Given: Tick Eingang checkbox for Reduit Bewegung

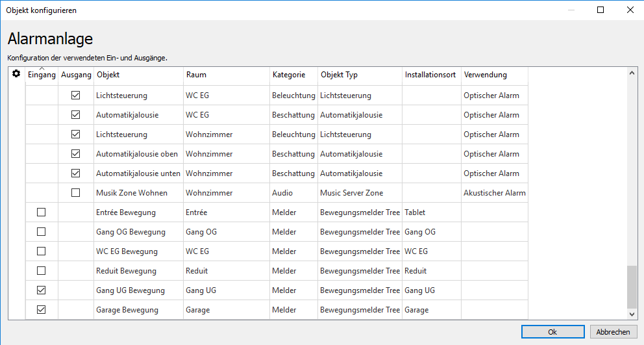Looking at the screenshot, I should point(42,271).
